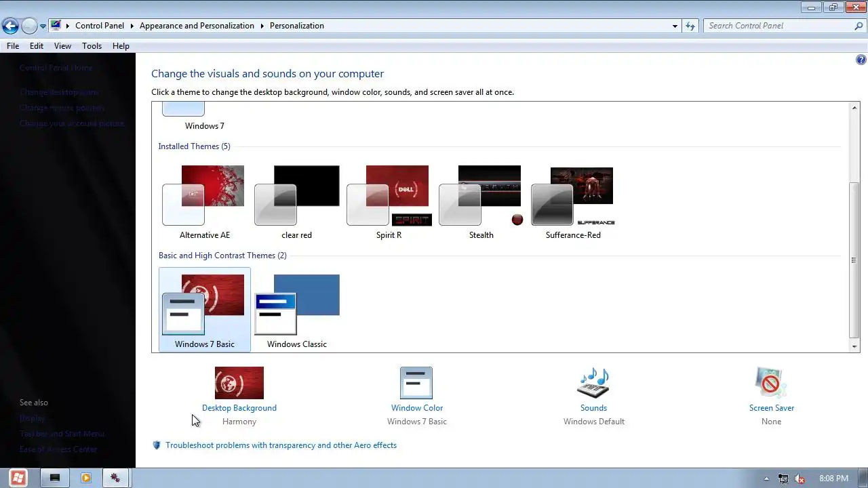Open Ease of Access Center link
The width and height of the screenshot is (868, 488).
[58, 449]
